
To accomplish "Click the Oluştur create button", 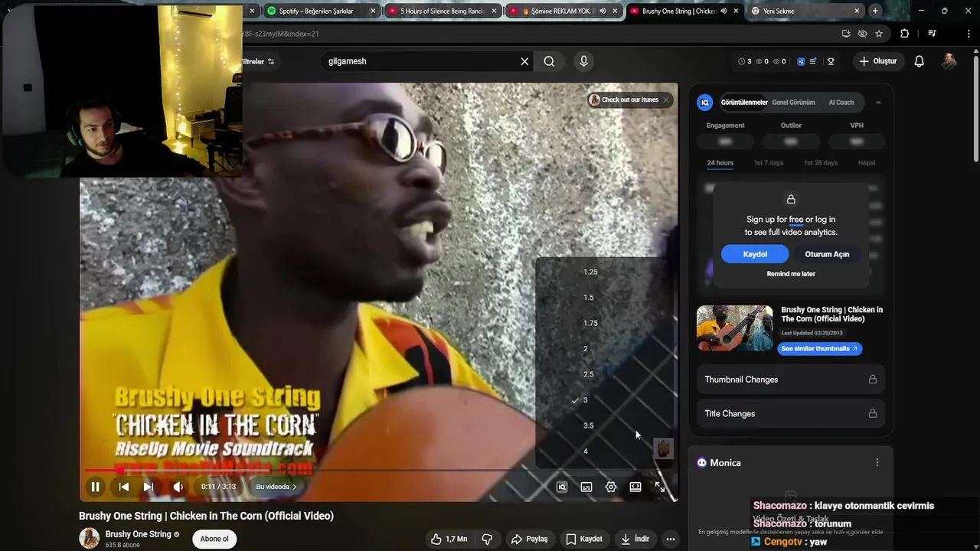I will pos(877,61).
